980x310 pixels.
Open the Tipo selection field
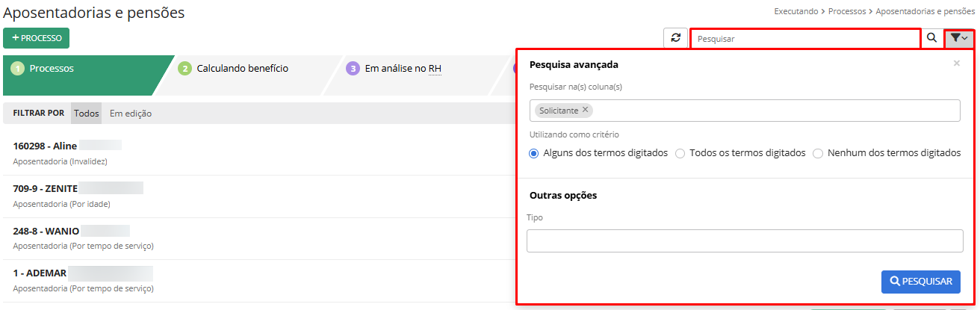click(x=743, y=241)
